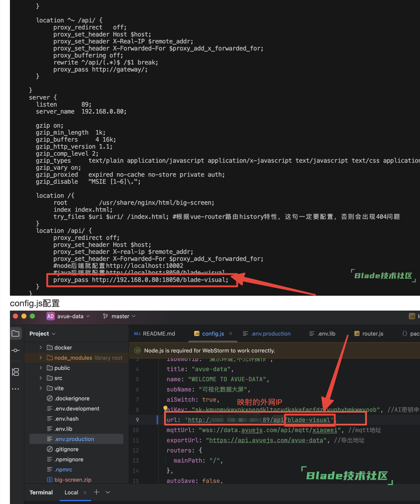Expand the node_modules folder

[x=41, y=358]
